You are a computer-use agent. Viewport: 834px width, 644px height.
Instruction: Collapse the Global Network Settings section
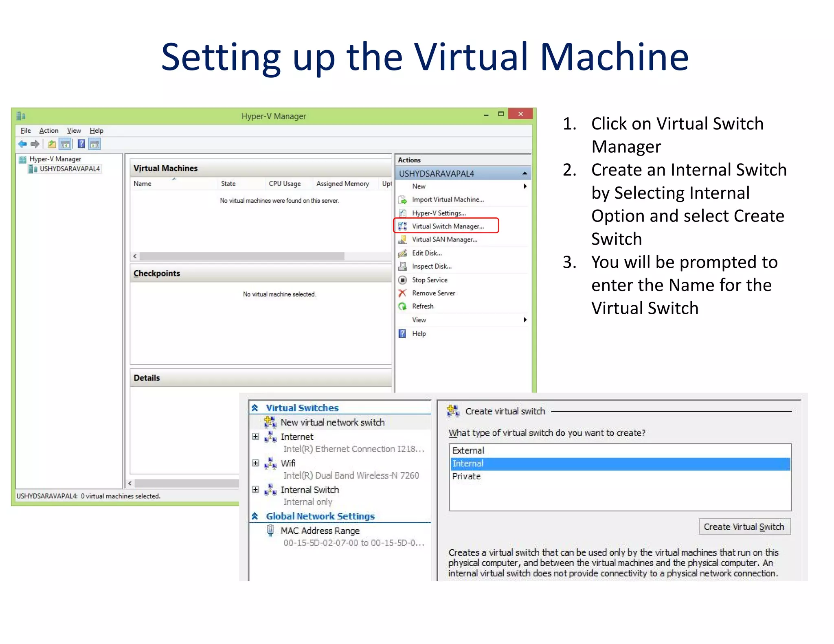coord(255,516)
